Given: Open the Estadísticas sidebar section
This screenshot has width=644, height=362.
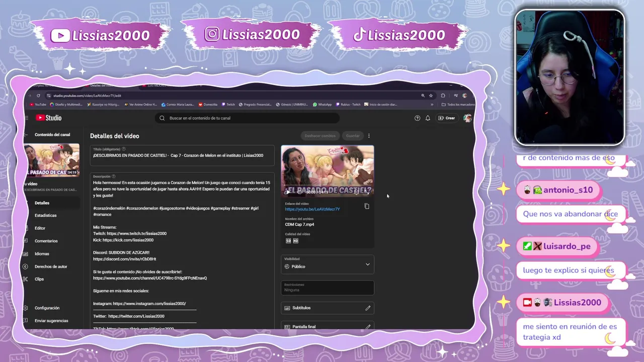Looking at the screenshot, I should [52, 215].
